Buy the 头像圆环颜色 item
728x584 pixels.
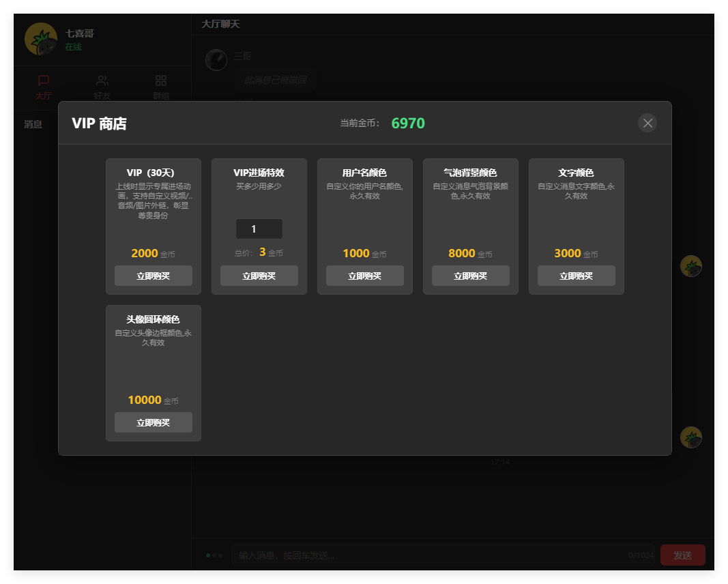point(153,422)
